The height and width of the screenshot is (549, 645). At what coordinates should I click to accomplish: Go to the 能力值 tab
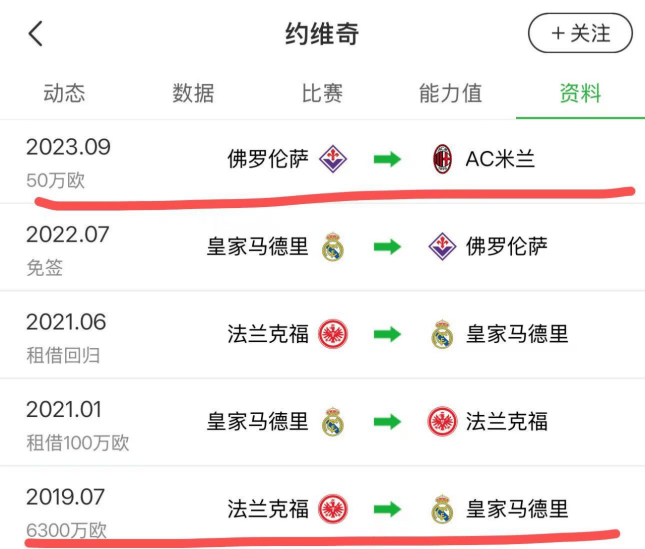pyautogui.click(x=451, y=94)
